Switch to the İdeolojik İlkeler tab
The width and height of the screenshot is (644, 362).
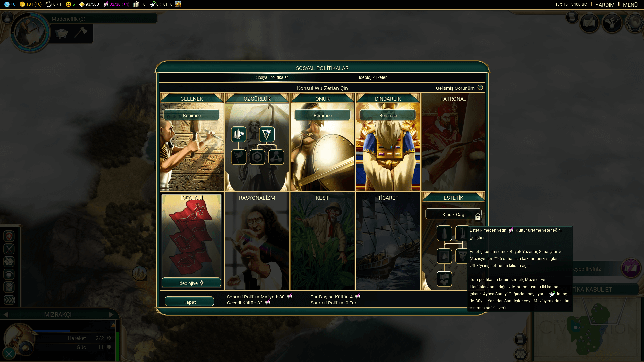tap(373, 77)
